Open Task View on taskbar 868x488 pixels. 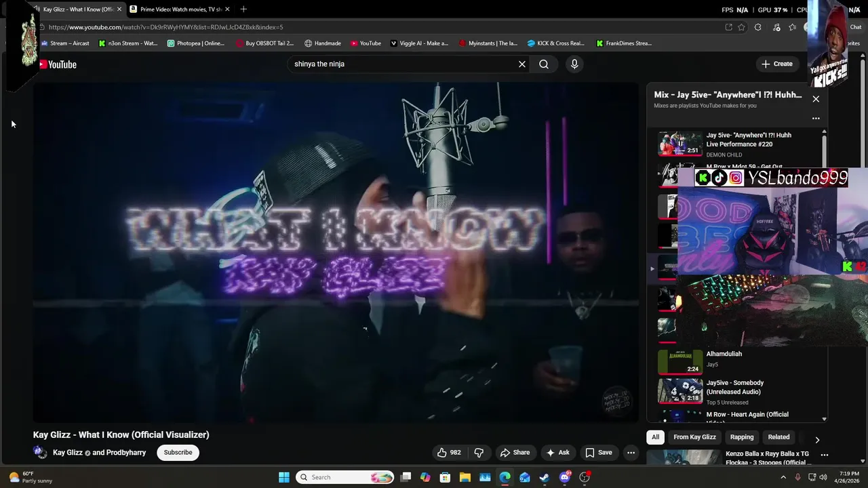406,477
